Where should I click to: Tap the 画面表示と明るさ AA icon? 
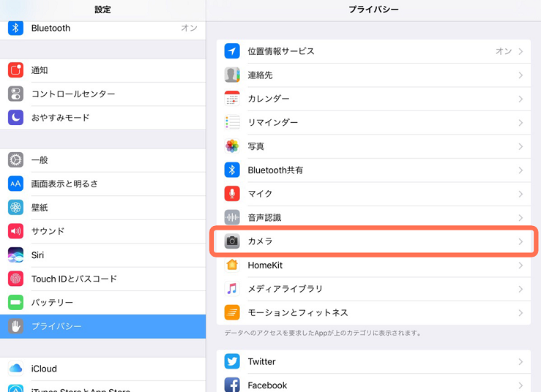(15, 184)
